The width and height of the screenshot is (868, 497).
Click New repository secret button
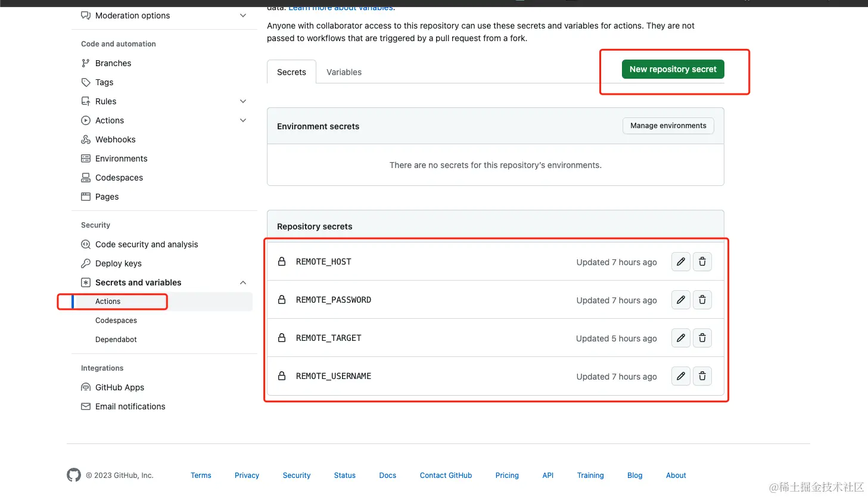click(673, 69)
